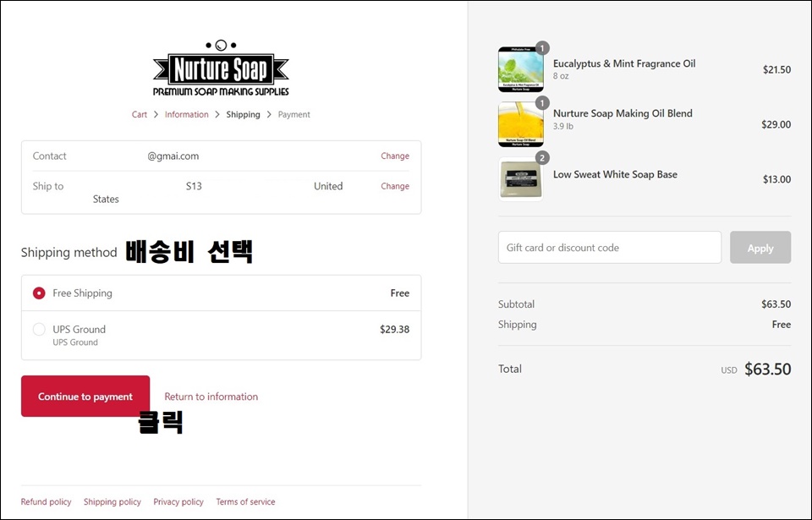Viewport: 812px width, 520px height.
Task: Click the Nurture Soap logo
Action: [221, 68]
